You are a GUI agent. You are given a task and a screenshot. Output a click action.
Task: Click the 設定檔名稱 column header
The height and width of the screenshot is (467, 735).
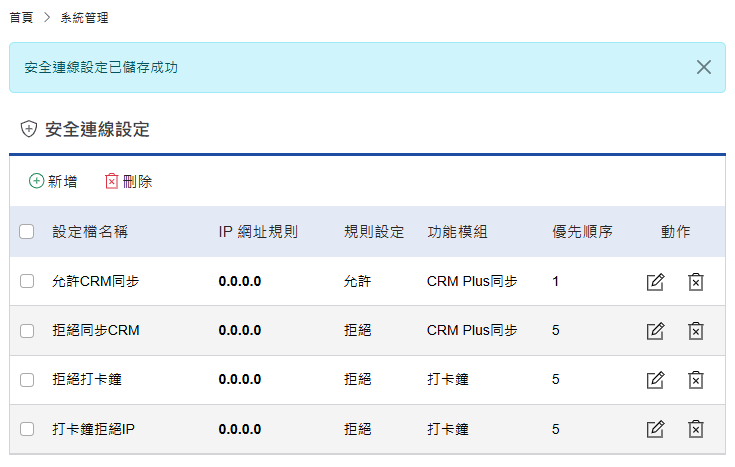(90, 232)
